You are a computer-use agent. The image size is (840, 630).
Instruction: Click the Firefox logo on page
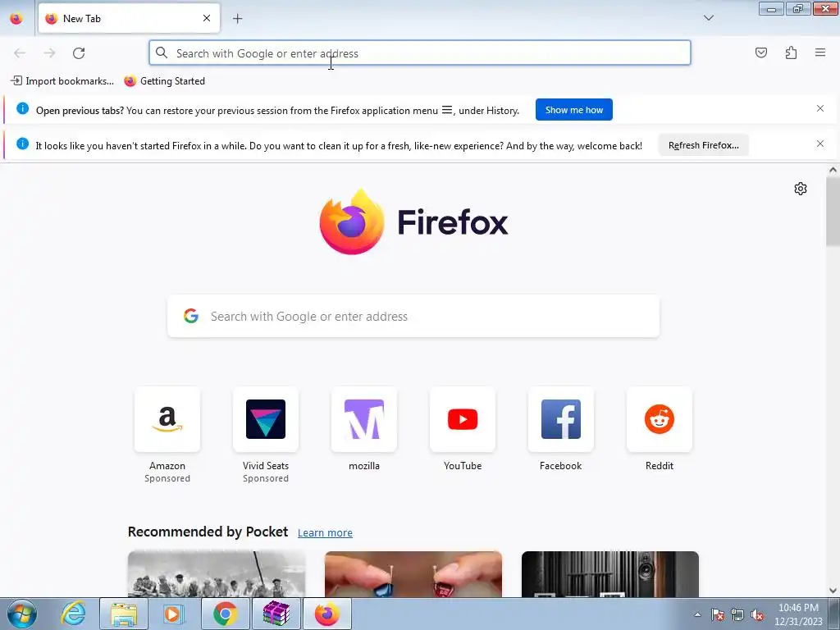pyautogui.click(x=413, y=221)
